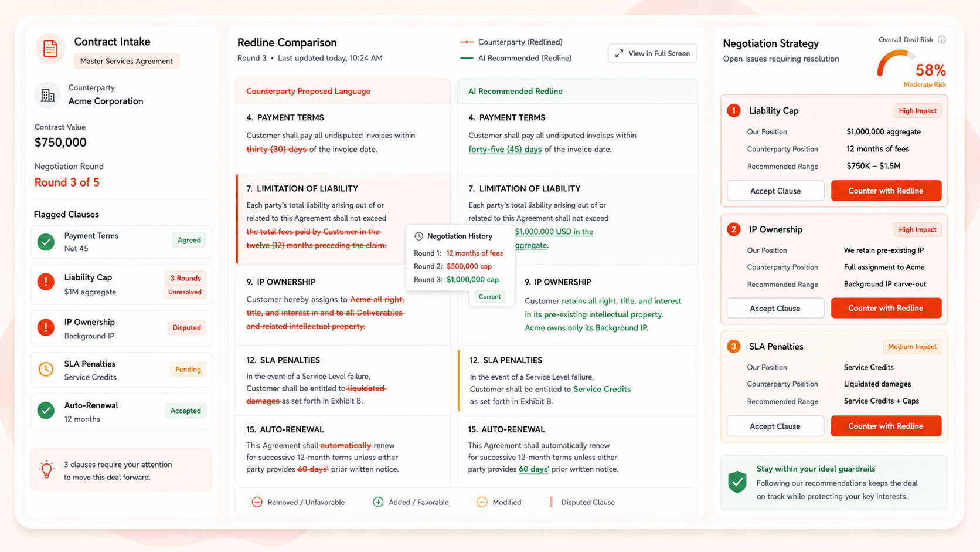The width and height of the screenshot is (980, 552).
Task: Click the lightbulb attention tip icon
Action: point(47,469)
